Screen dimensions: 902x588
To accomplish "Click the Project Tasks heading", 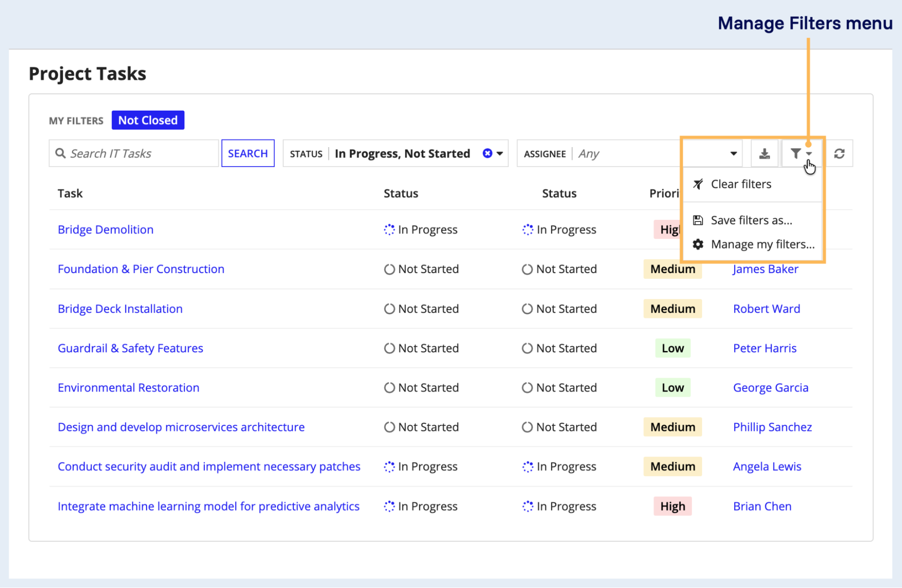I will [x=88, y=74].
